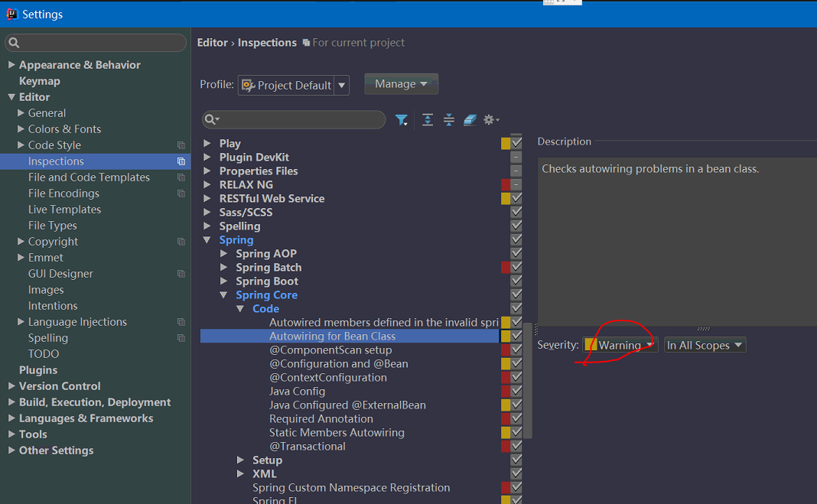Collapse the Editor section in sidebar
The width and height of the screenshot is (817, 504).
click(x=11, y=97)
